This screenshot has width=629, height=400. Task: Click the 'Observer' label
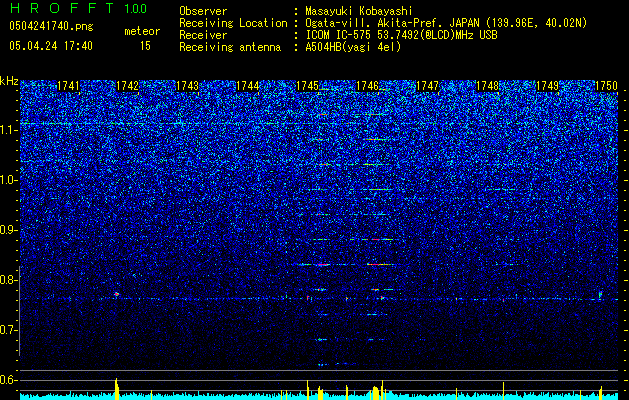tap(203, 11)
